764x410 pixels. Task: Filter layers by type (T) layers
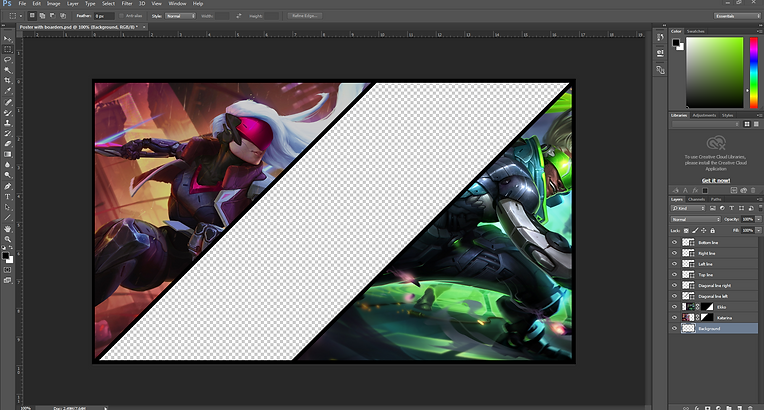coord(731,208)
